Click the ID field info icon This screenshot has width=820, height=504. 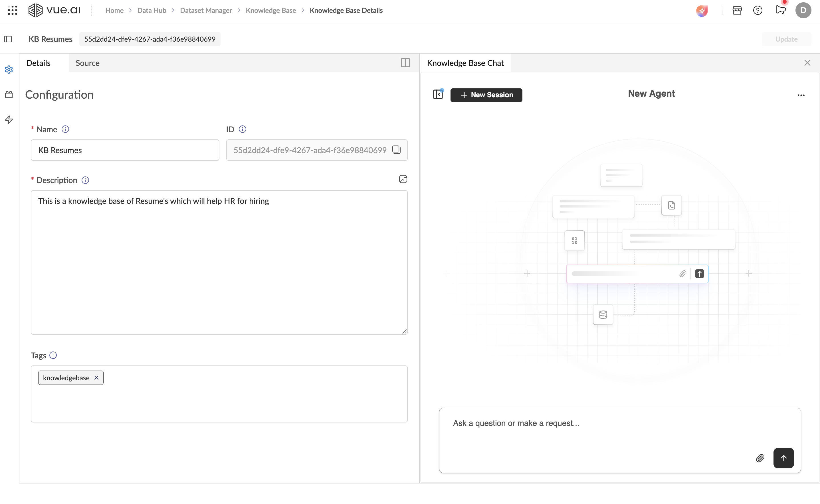pos(243,129)
